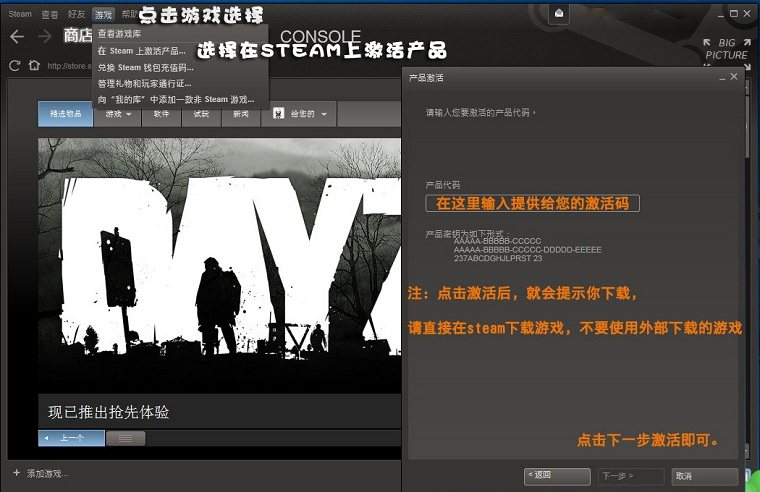Click the product code input field
The image size is (760, 492).
click(532, 203)
